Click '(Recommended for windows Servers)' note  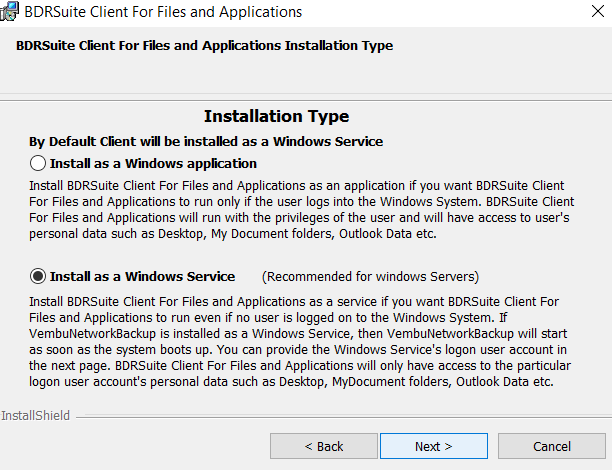pos(370,276)
